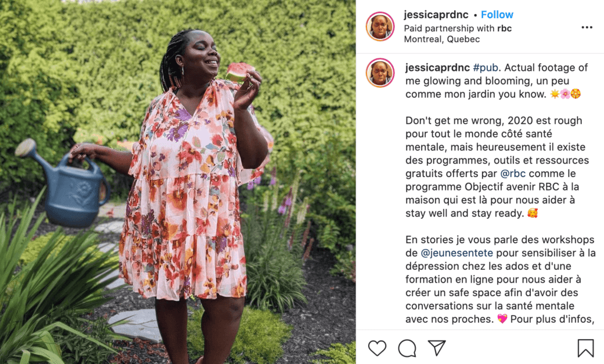This screenshot has height=364, width=604.
Task: Click the blue watering can in photo
Action: (x=65, y=184)
